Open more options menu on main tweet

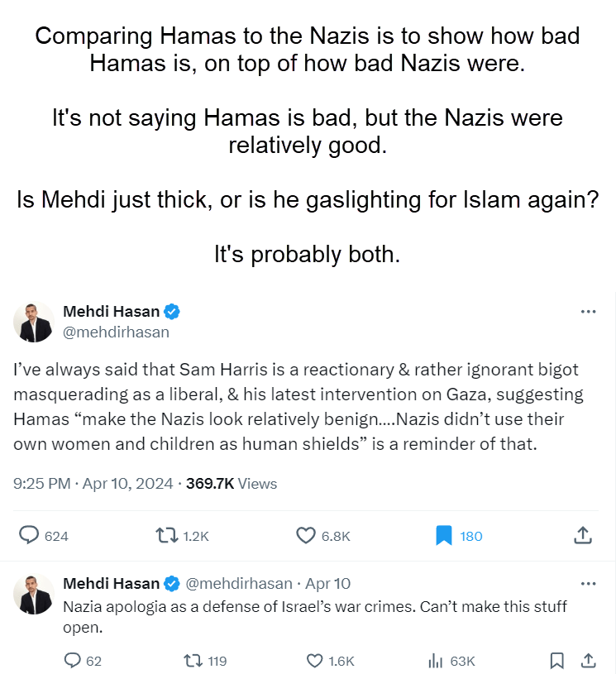click(x=588, y=312)
